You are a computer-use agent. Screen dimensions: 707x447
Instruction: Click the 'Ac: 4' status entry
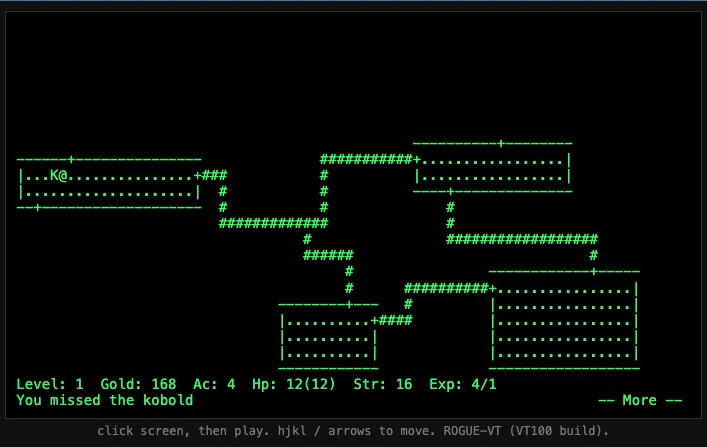(214, 384)
